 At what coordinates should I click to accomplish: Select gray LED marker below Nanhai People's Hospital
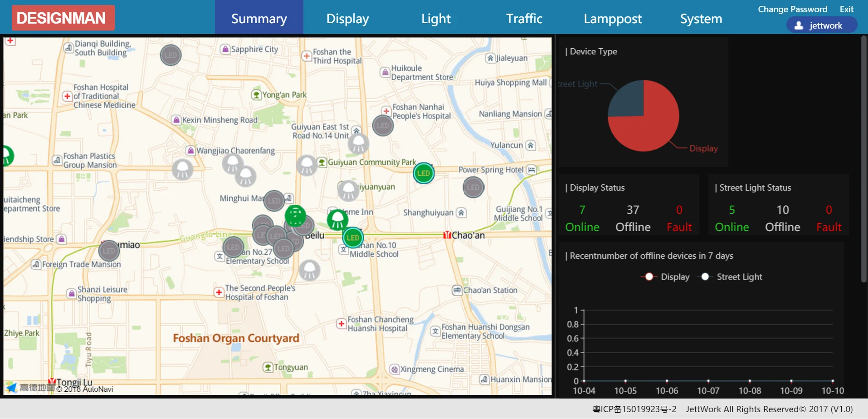click(x=383, y=126)
